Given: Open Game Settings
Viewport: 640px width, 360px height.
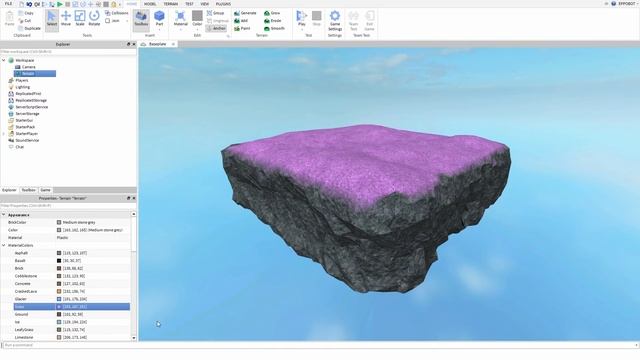Looking at the screenshot, I should [335, 20].
